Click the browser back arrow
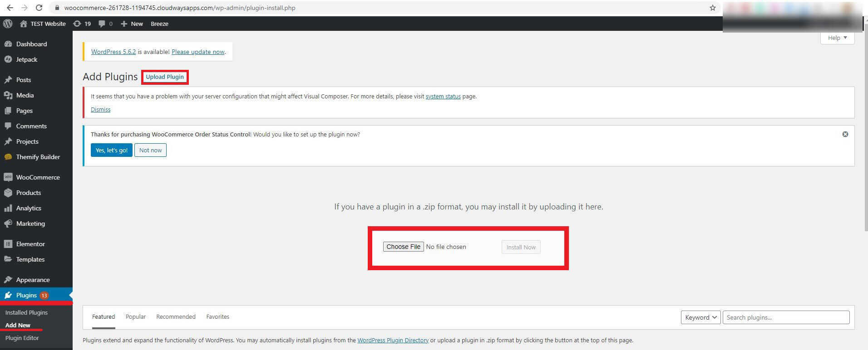This screenshot has height=350, width=868. click(10, 8)
